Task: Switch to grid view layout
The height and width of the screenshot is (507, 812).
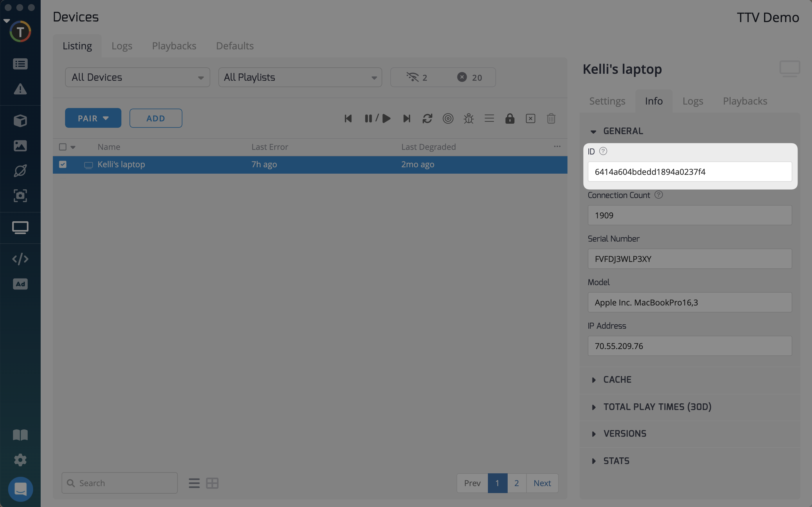Action: coord(212,483)
